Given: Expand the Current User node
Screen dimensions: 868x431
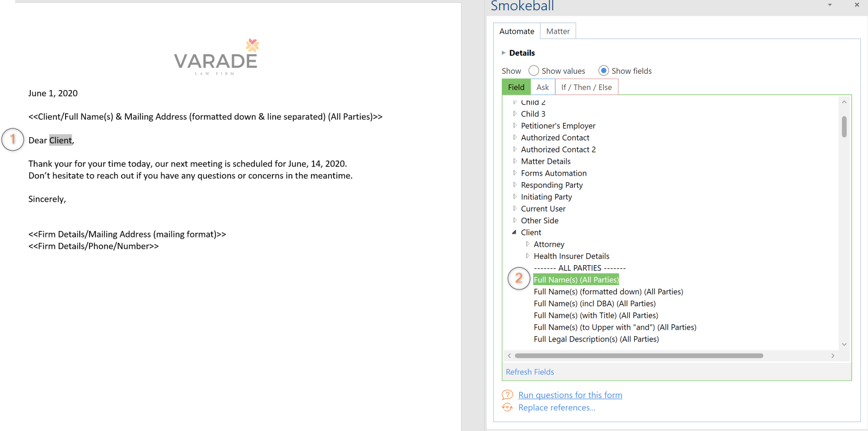Looking at the screenshot, I should pyautogui.click(x=515, y=209).
